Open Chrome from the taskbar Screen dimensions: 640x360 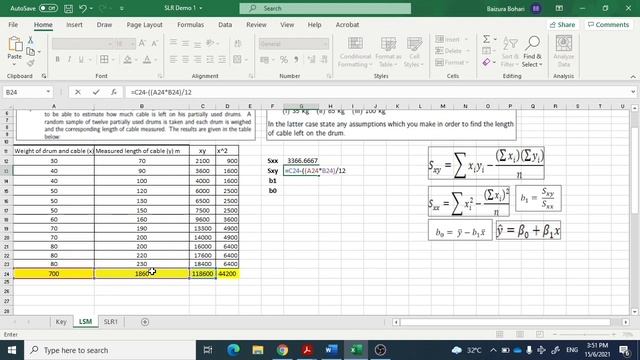tap(282, 350)
